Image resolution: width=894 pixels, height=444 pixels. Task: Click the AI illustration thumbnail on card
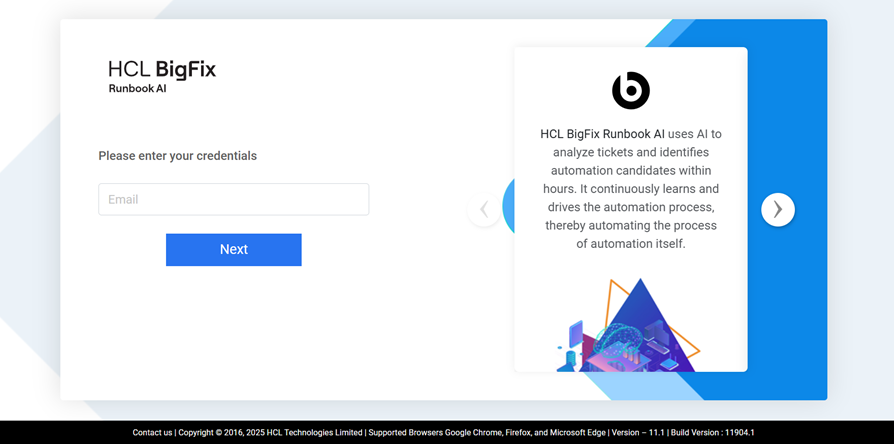pyautogui.click(x=628, y=325)
